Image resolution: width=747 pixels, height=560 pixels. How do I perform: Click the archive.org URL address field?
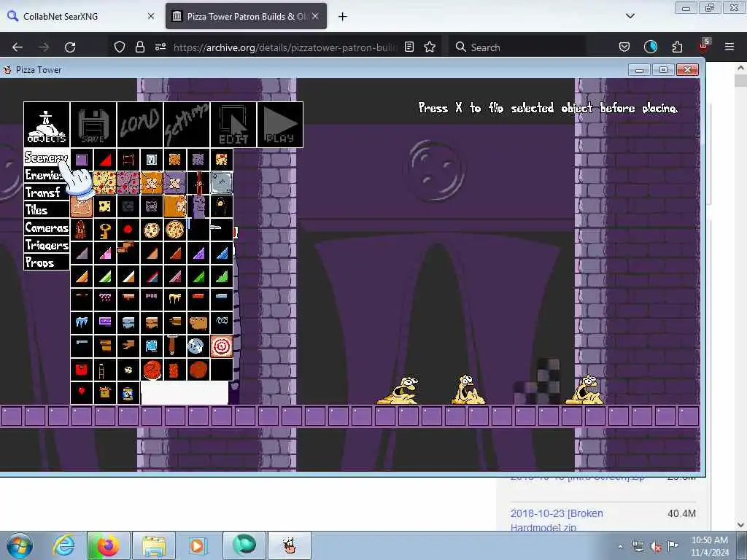pos(285,47)
